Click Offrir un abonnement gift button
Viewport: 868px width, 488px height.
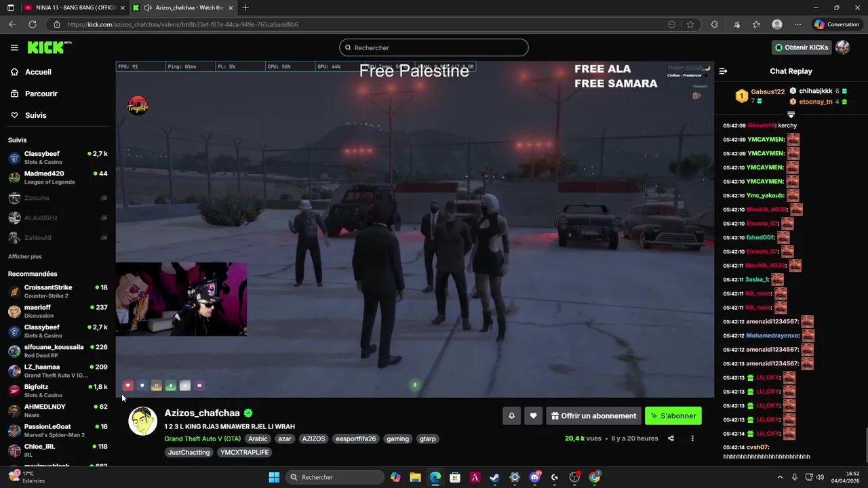click(x=593, y=416)
